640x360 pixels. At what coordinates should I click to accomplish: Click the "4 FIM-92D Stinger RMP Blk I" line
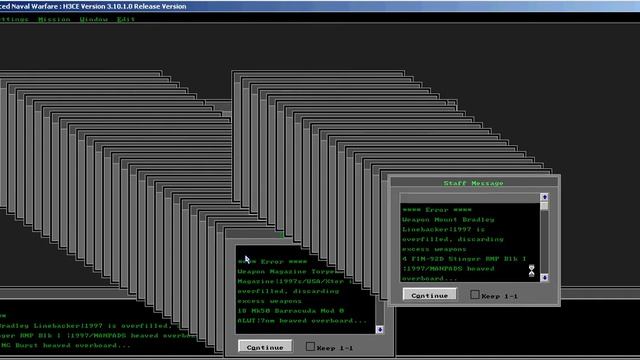coord(464,259)
